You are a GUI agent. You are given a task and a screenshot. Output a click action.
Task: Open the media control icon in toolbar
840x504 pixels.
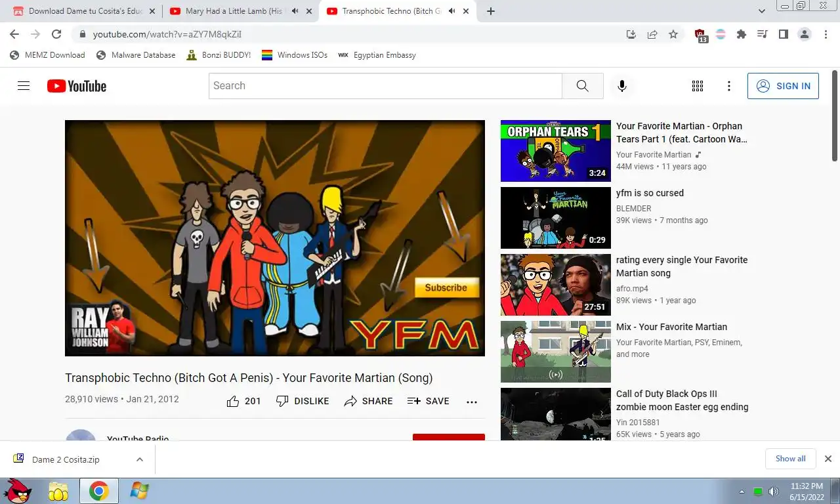[763, 34]
